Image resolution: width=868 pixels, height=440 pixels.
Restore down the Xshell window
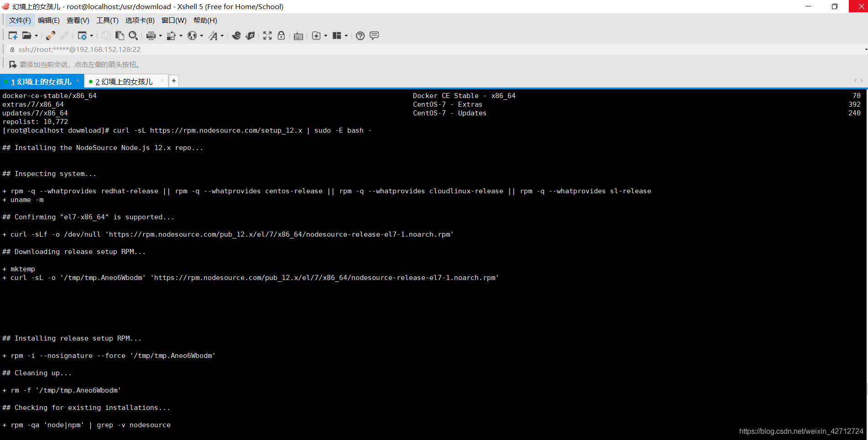[835, 6]
